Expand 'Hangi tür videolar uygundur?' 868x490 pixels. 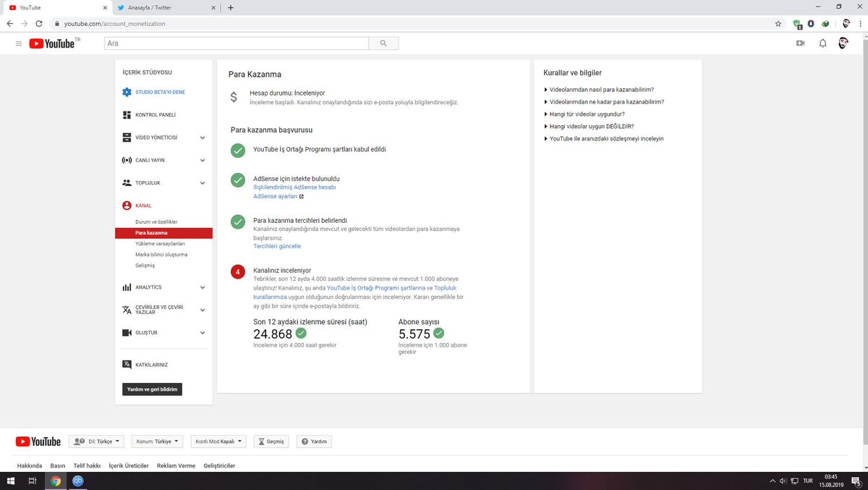click(x=584, y=114)
